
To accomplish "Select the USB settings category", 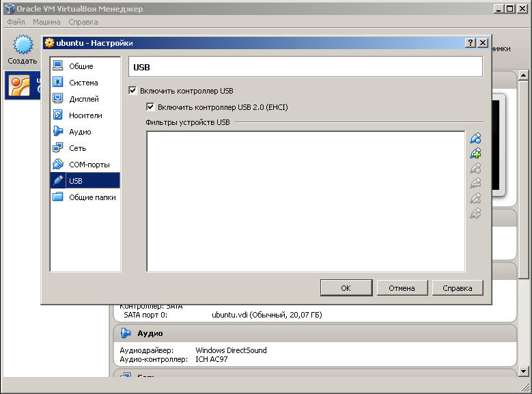I will point(85,180).
